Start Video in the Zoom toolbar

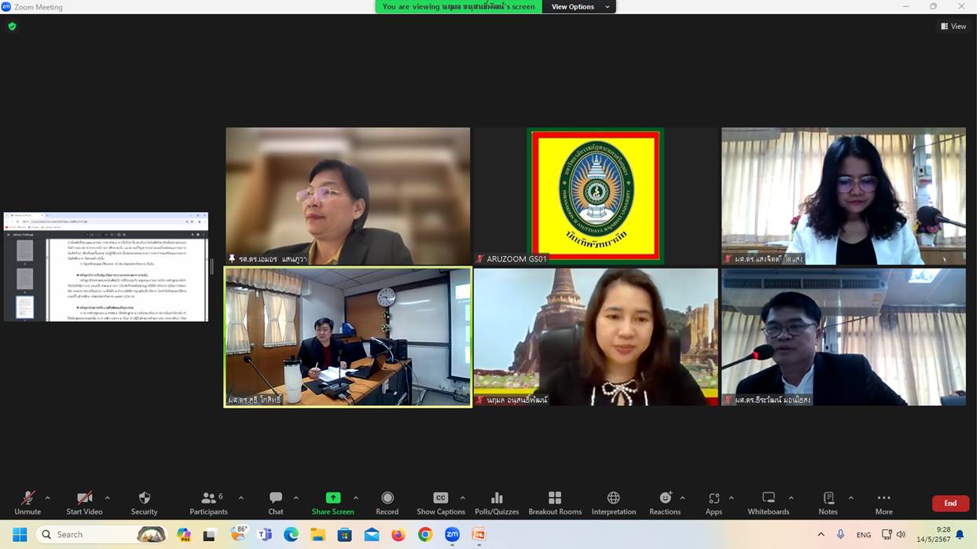(x=84, y=503)
